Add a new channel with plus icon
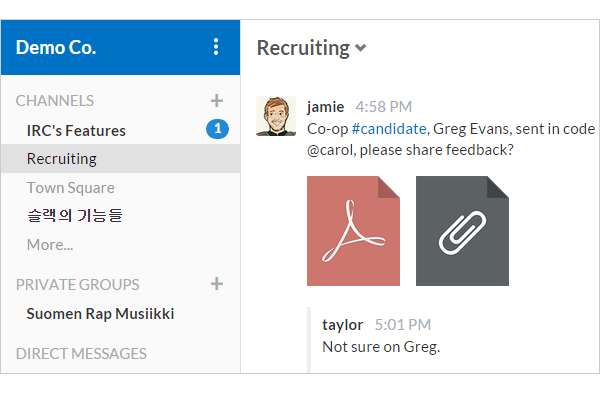Viewport: 600px width, 393px height. click(x=217, y=101)
